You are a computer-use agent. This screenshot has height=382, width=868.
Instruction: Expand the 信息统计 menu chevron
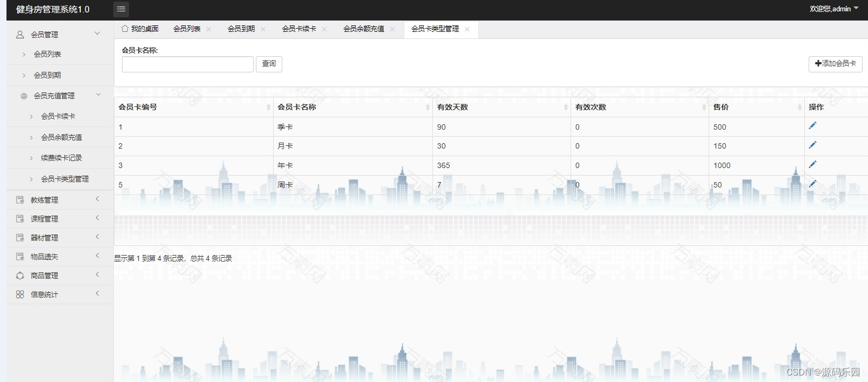click(97, 293)
